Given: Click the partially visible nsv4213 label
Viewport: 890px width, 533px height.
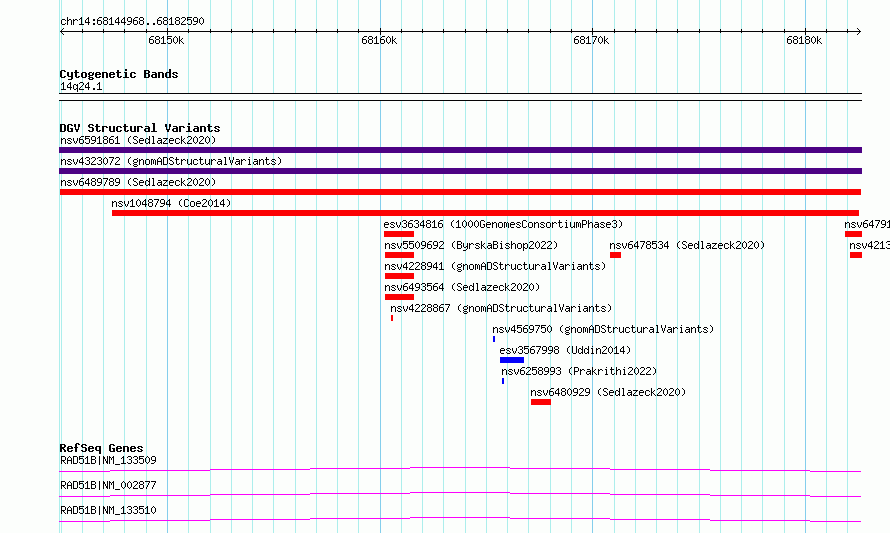Looking at the screenshot, I should (870, 245).
